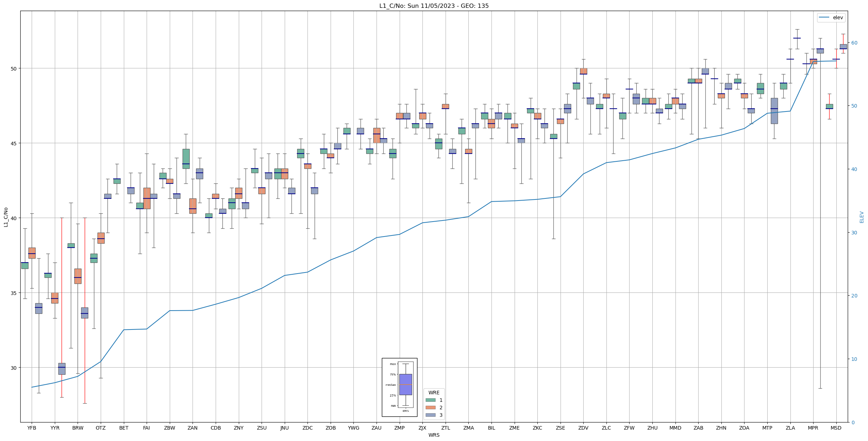Click the MMD x-axis label
This screenshot has width=868, height=441.
pos(675,428)
